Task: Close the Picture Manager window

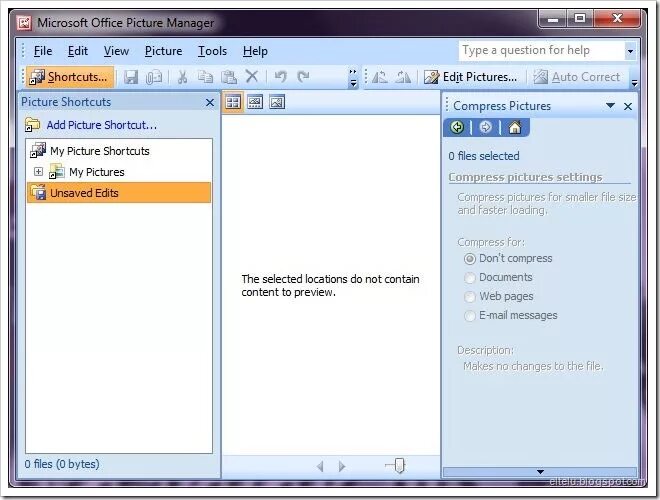Action: tap(617, 19)
